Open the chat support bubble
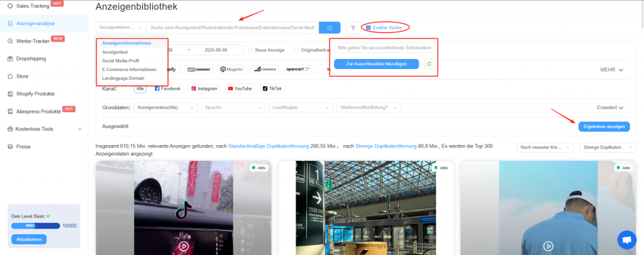 tap(627, 240)
